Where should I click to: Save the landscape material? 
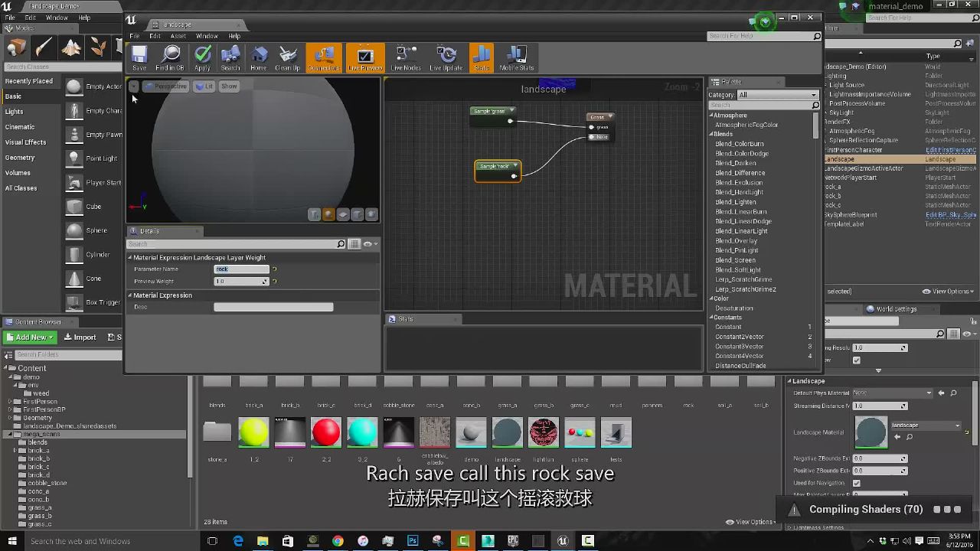tap(139, 58)
